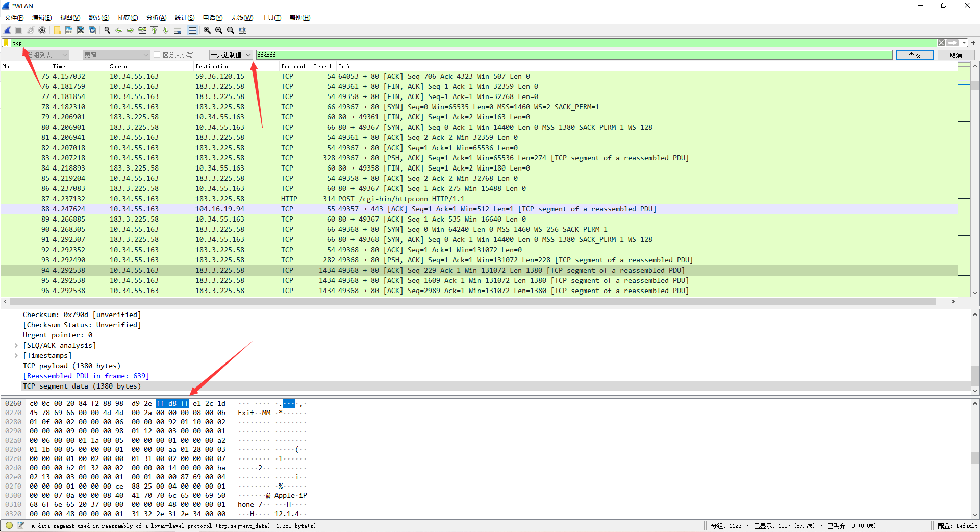Go back in packet history
This screenshot has width=980, height=532.
coord(119,30)
